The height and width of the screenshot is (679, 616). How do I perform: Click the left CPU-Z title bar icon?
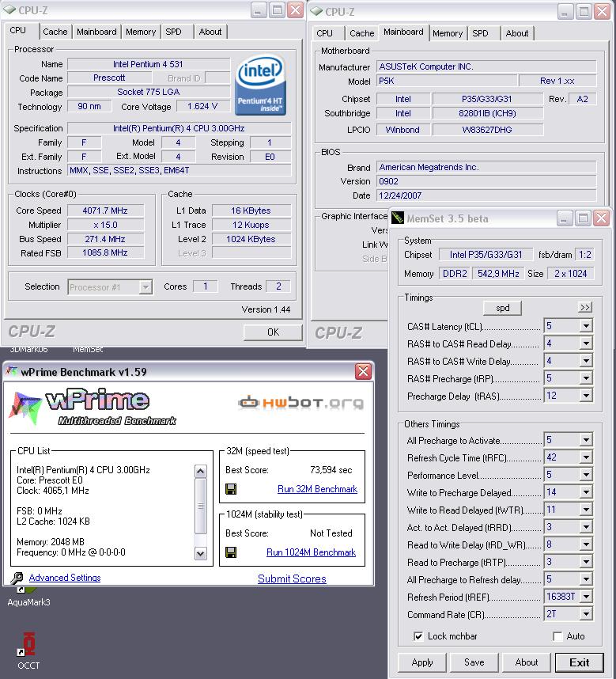click(x=9, y=9)
